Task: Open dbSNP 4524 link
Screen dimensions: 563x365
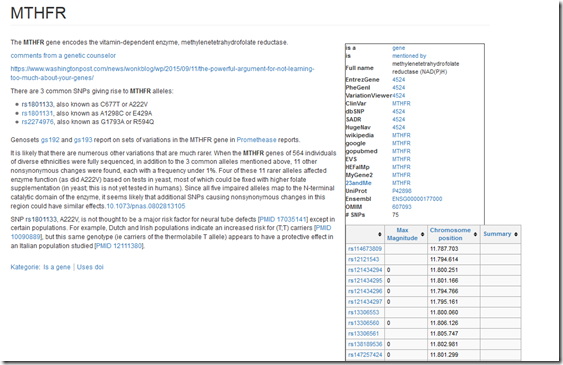Action: [399, 112]
